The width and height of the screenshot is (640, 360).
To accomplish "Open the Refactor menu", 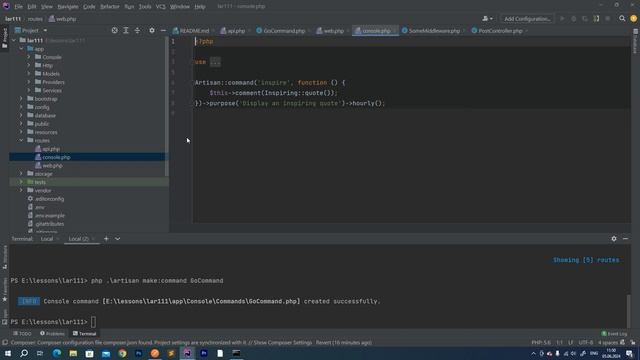I will (x=110, y=7).
